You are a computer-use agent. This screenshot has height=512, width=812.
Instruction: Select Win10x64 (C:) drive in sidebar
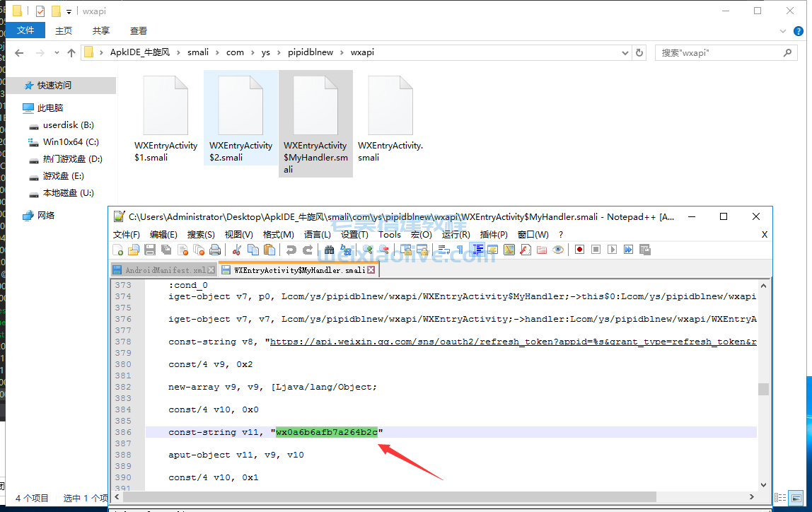tap(71, 142)
